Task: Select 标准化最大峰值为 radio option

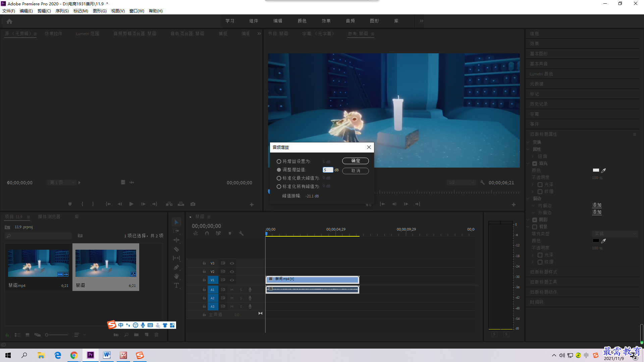Action: 279,178
